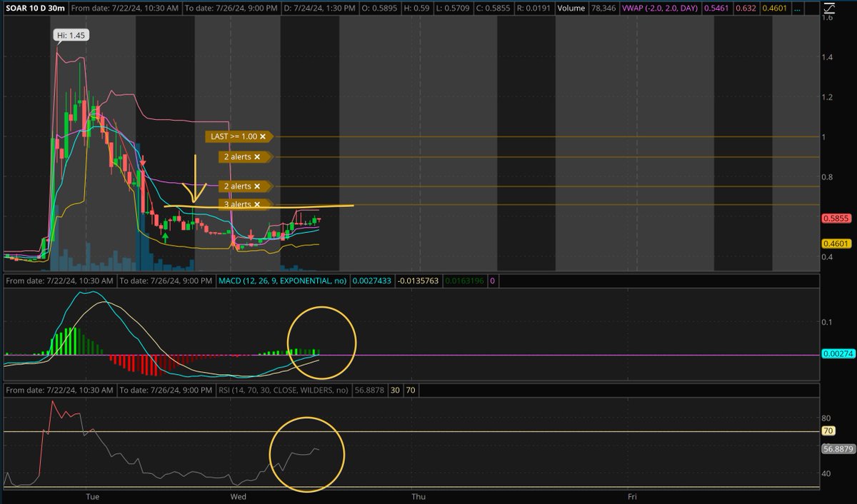Click the Fri date label on time axis

coord(632,495)
